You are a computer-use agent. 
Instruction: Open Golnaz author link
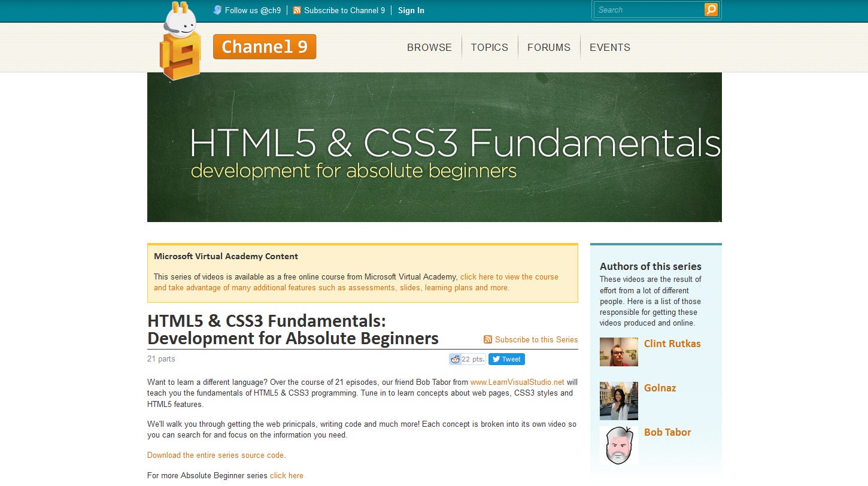pyautogui.click(x=660, y=388)
